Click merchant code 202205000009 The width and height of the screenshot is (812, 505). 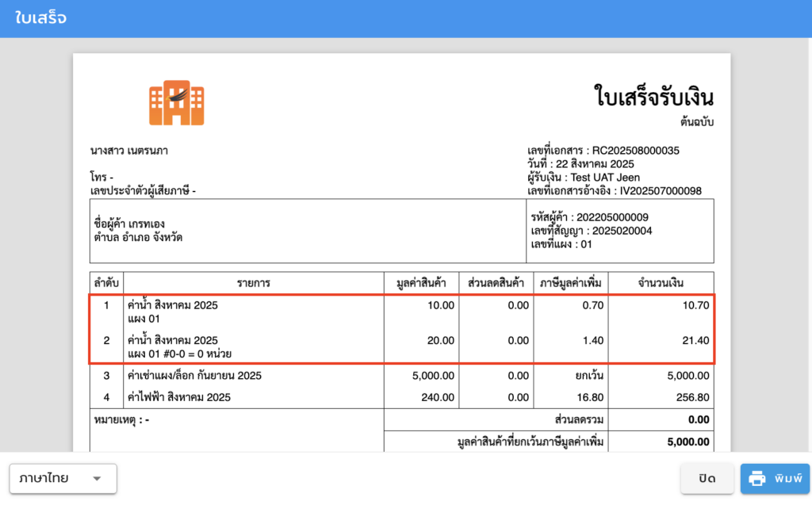(x=612, y=217)
